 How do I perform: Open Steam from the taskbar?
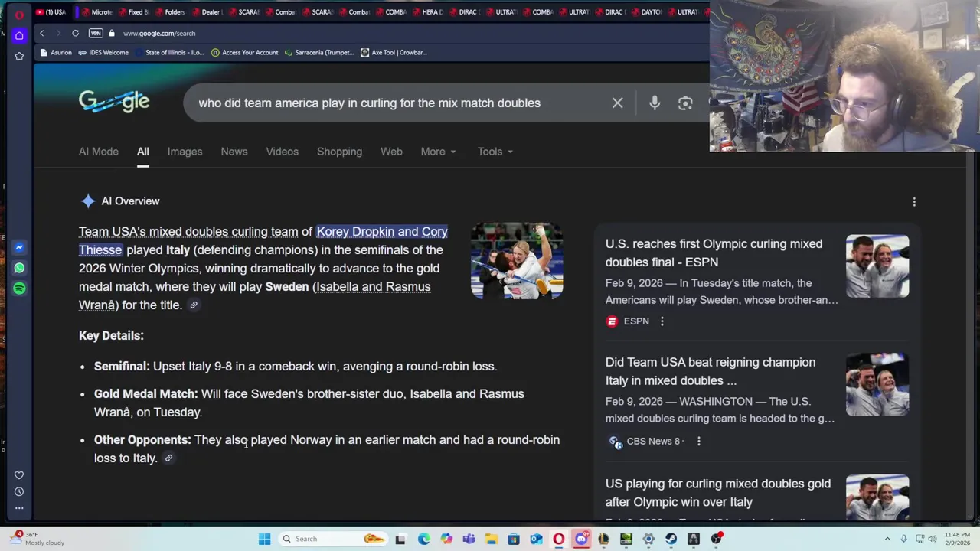[671, 539]
